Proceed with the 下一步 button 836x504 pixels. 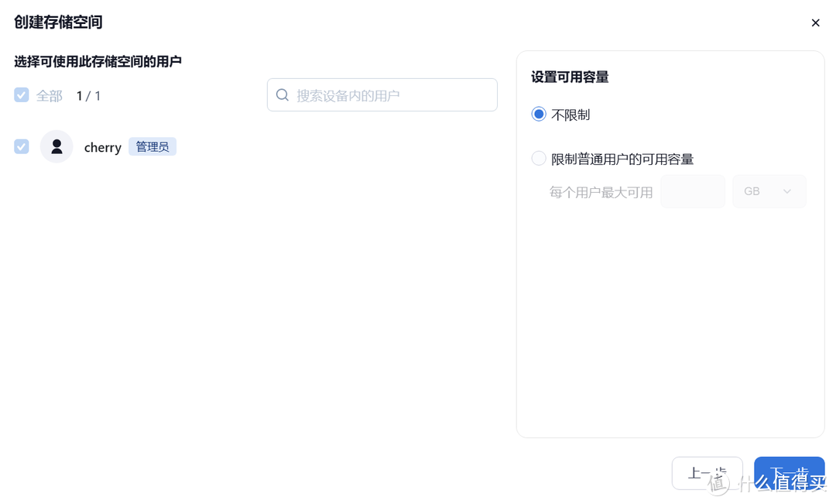(x=789, y=473)
